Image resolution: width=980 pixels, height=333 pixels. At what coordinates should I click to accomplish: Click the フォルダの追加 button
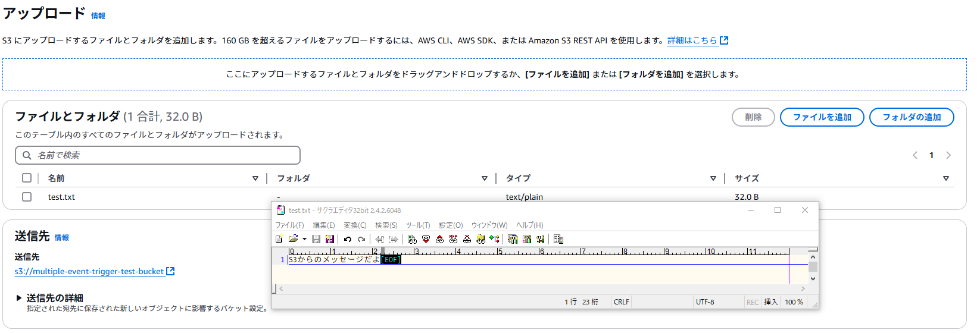pyautogui.click(x=912, y=117)
